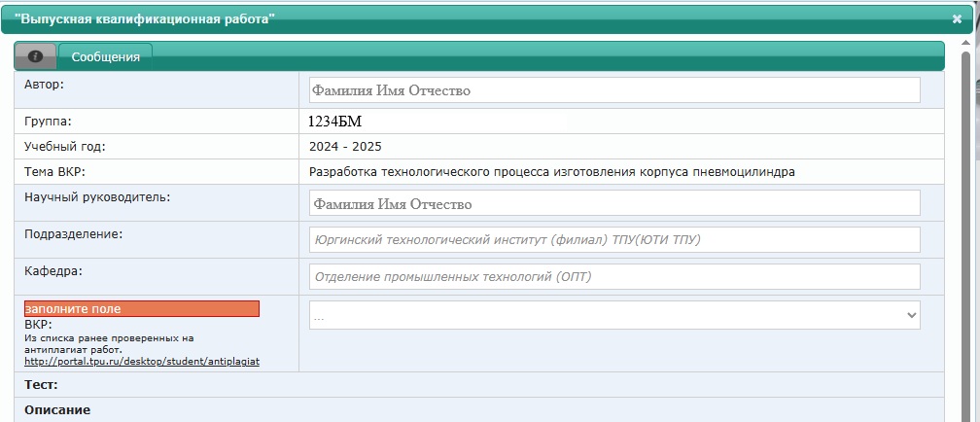Close the Выпускная квалификационная работа dialog
This screenshot has width=980, height=422.
[957, 18]
